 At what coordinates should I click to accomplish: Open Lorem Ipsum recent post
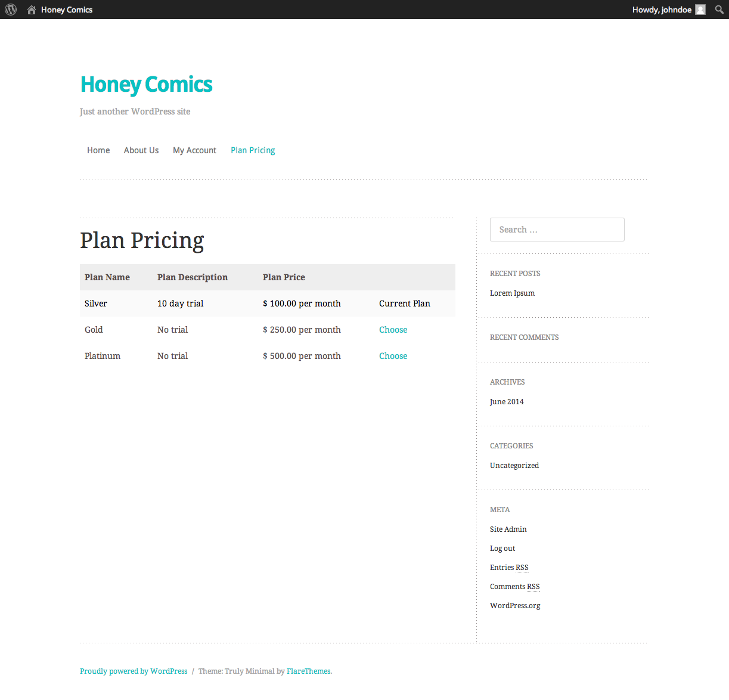pyautogui.click(x=513, y=293)
